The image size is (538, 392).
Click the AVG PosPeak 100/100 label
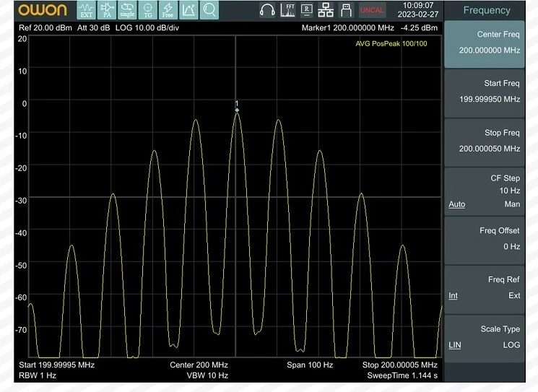(391, 43)
